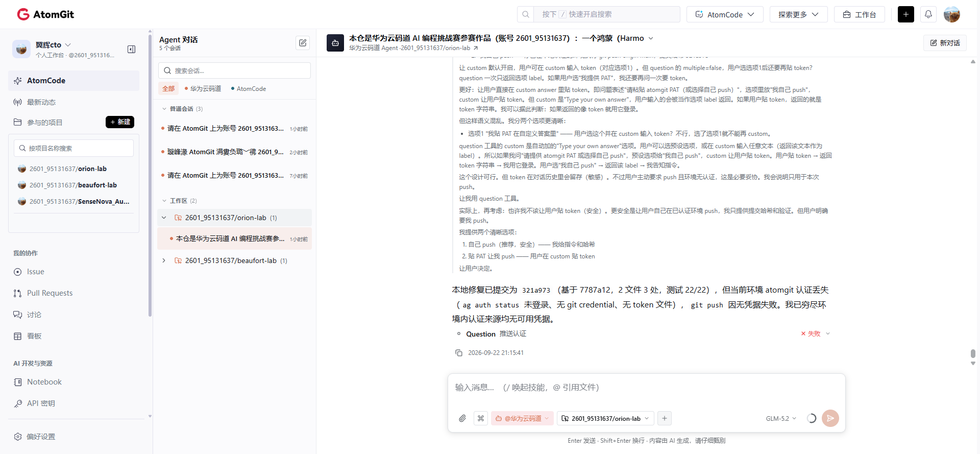
Task: Expand the beaufort-lab workspace node
Action: [x=164, y=260]
